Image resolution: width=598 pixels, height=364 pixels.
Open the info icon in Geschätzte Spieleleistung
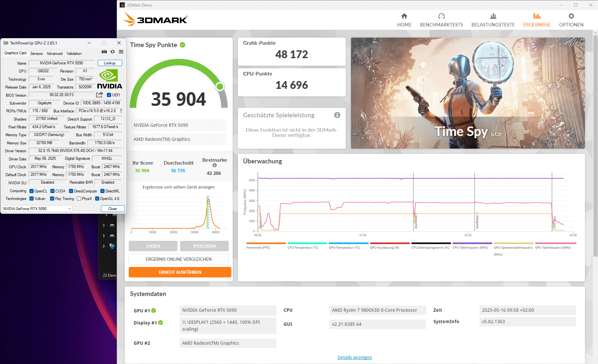[337, 115]
